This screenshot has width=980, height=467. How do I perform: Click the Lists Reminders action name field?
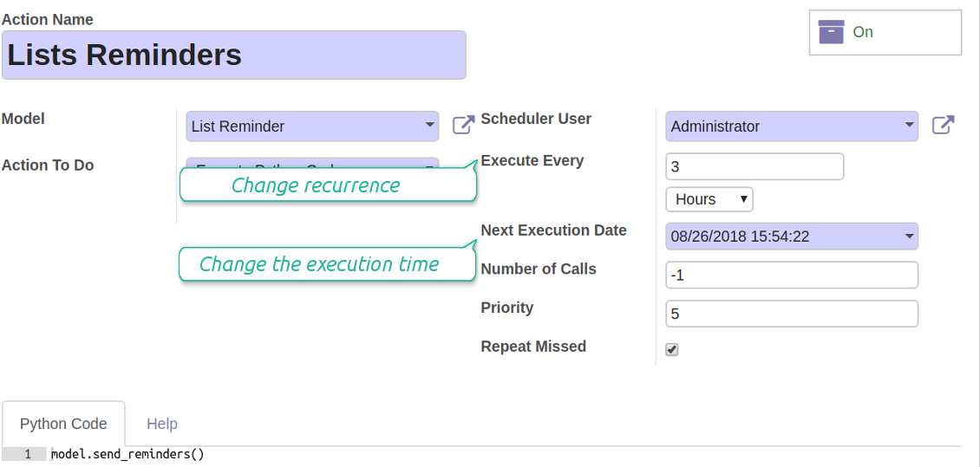234,55
